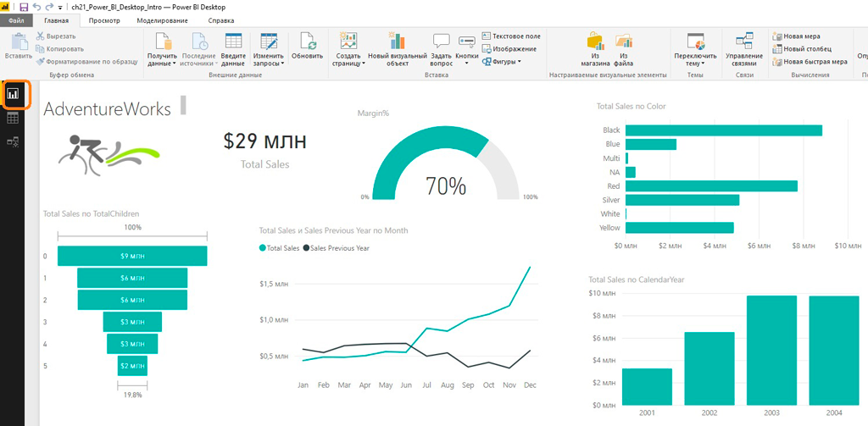868x426 pixels.
Task: Click the 2002 column in CalendarYear chart
Action: point(709,368)
